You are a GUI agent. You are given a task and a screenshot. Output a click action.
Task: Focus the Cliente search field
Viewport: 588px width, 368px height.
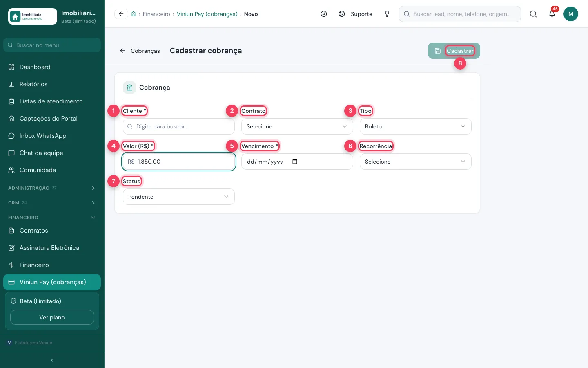click(178, 126)
